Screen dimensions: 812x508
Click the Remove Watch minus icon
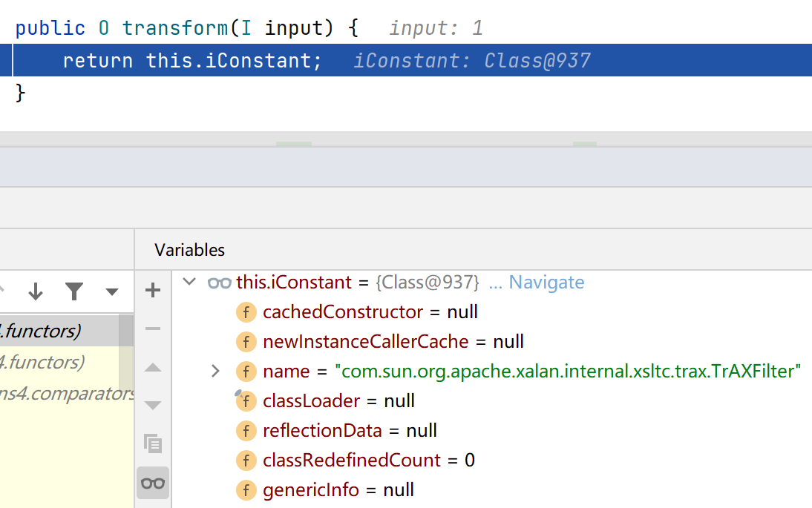(x=153, y=329)
